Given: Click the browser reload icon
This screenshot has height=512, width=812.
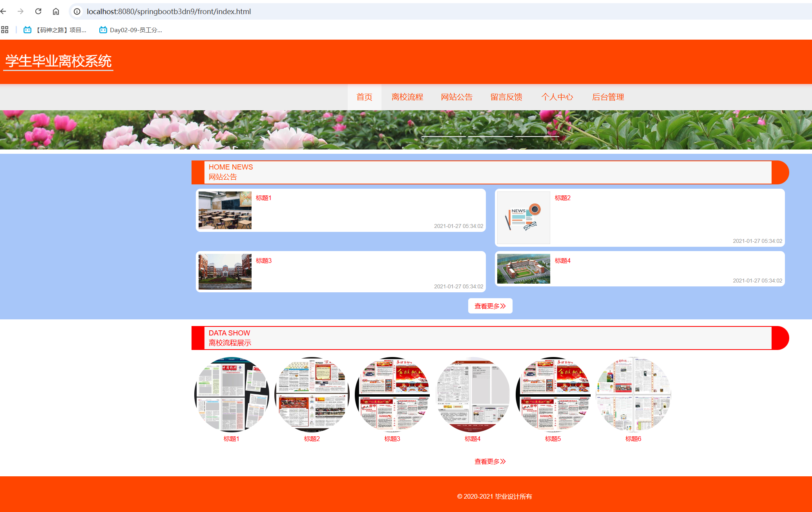Looking at the screenshot, I should click(x=38, y=11).
